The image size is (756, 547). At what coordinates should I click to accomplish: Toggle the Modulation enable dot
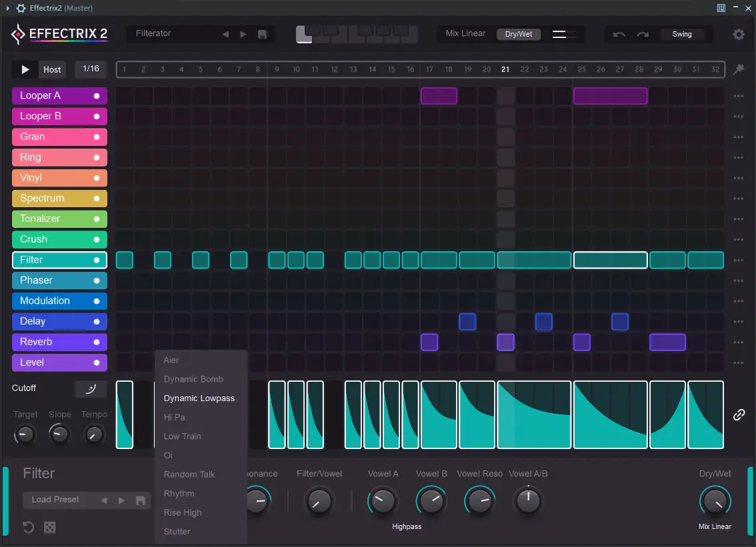coord(97,301)
